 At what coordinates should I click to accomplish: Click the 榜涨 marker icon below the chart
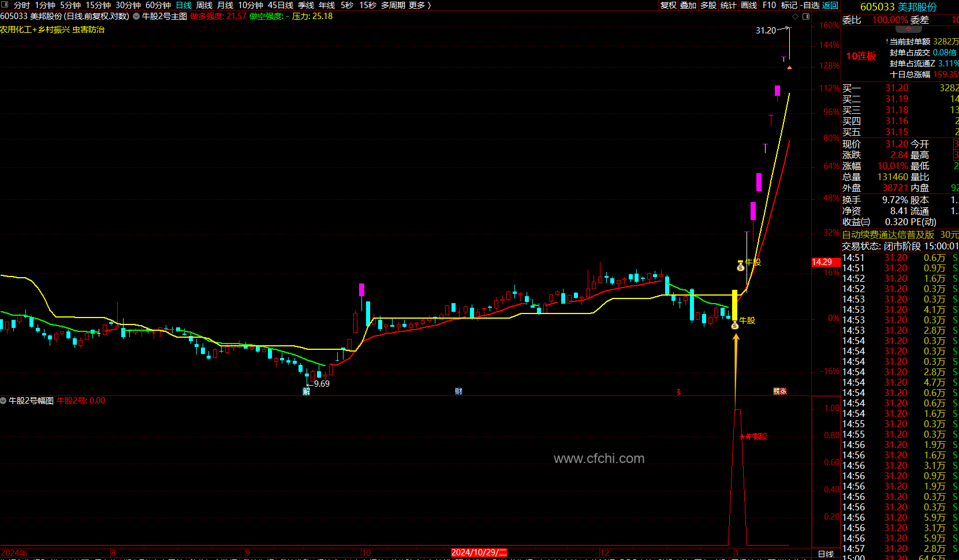point(780,391)
